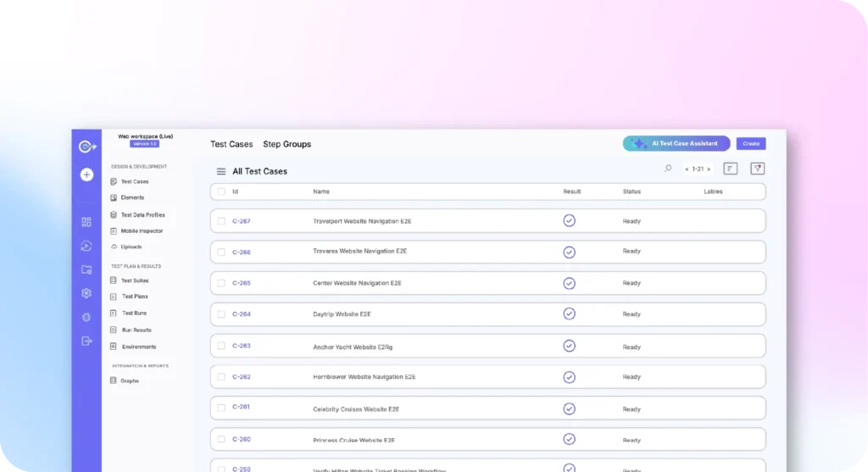Viewport: 868px width, 472px height.
Task: Go to next page using the pagination arrow
Action: point(709,169)
